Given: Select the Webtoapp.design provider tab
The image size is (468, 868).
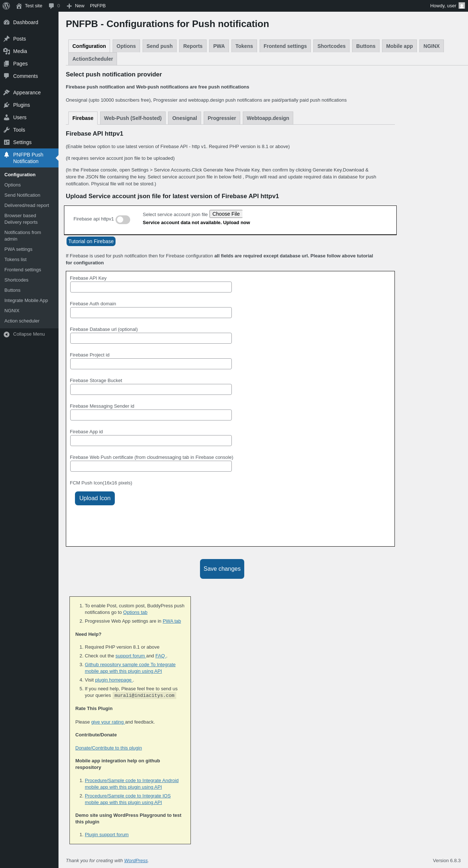Looking at the screenshot, I should click(268, 118).
